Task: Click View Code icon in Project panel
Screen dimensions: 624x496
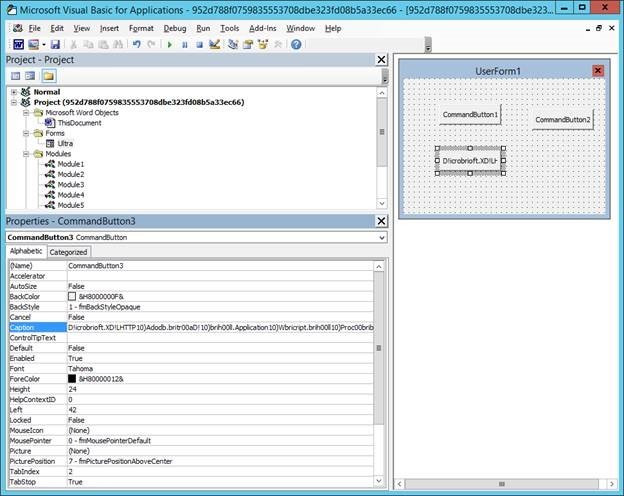Action: coord(13,76)
